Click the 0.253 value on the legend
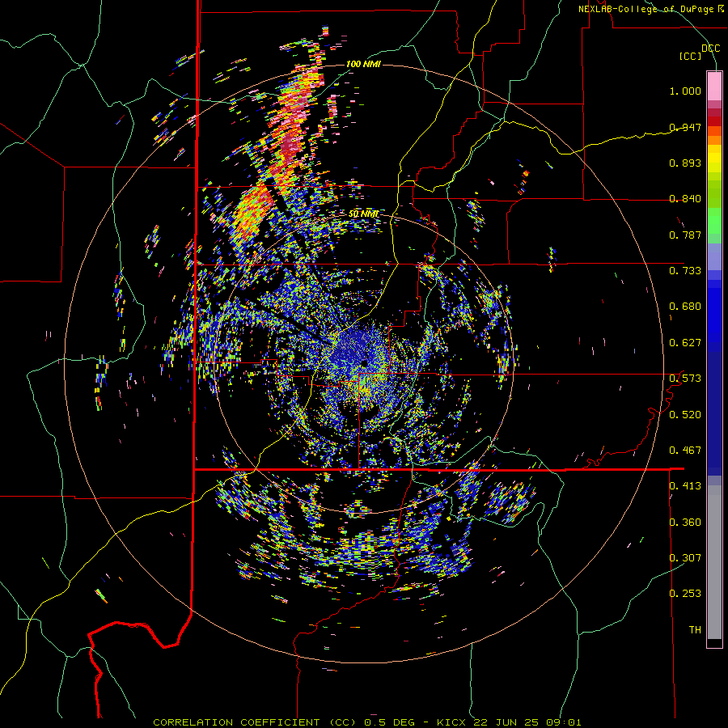This screenshot has width=728, height=728. pyautogui.click(x=685, y=594)
